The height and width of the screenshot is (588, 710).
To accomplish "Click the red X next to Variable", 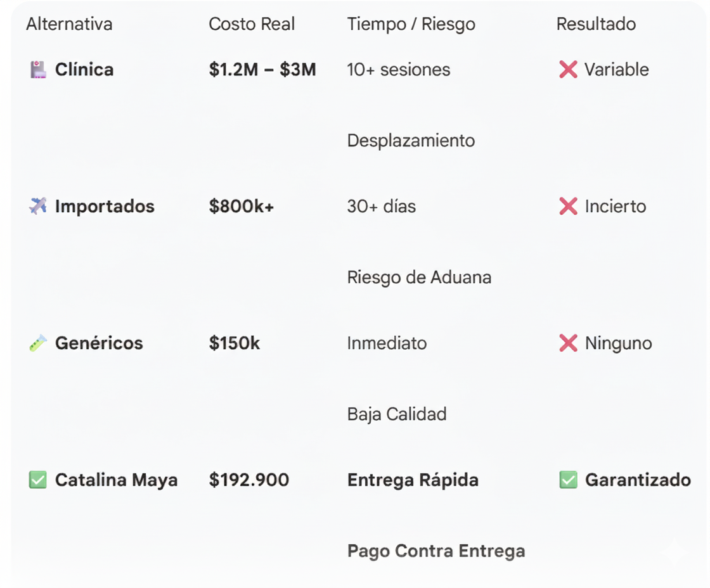I will [568, 70].
